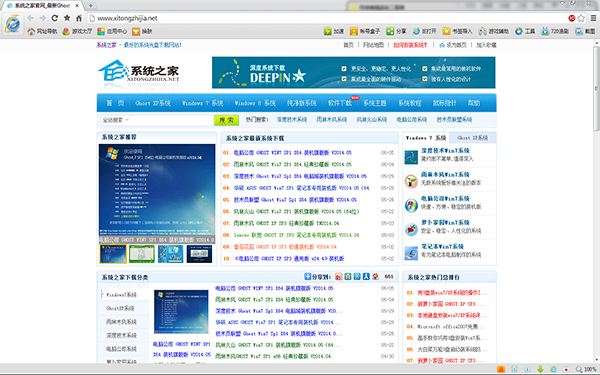Open entry 09 番茄花园 GHOST XP download

click(285, 247)
